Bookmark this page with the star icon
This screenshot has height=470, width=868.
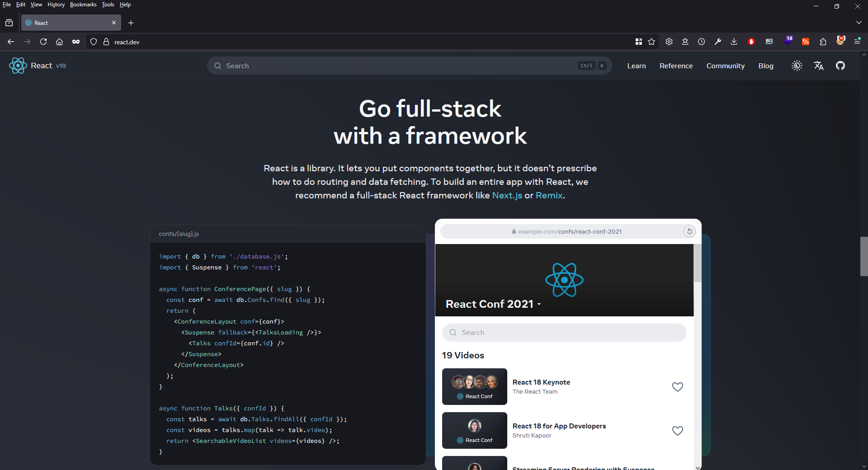click(x=651, y=42)
